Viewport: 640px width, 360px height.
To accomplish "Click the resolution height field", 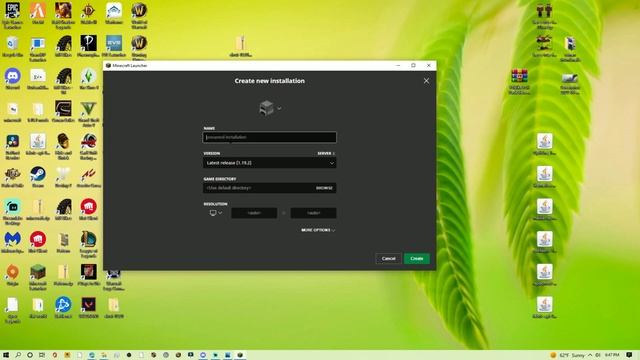I will coord(313,213).
